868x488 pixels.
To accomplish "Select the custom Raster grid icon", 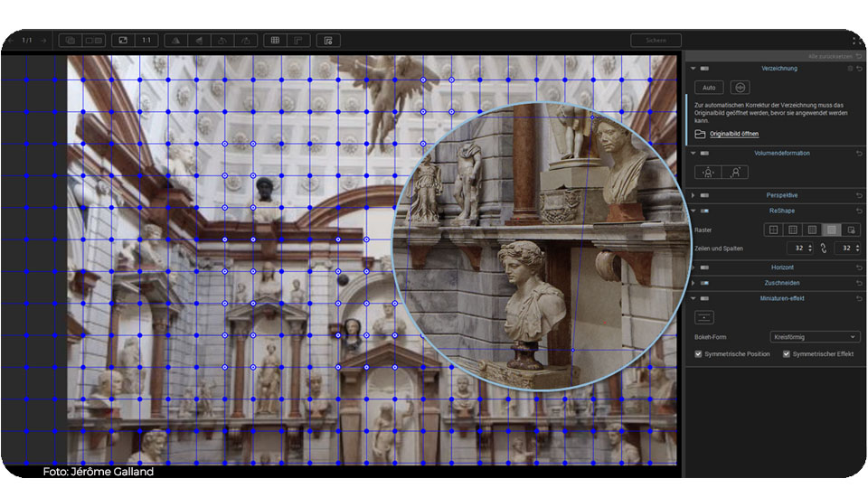I will pos(851,230).
